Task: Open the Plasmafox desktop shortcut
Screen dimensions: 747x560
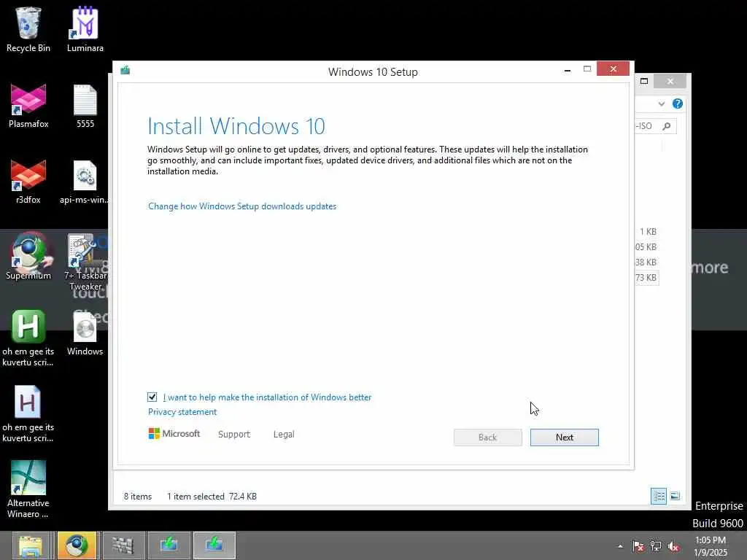Action: [28, 106]
